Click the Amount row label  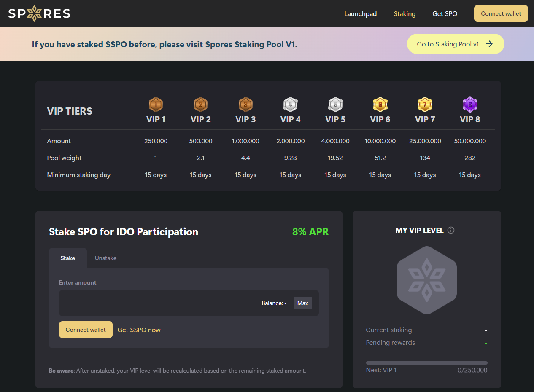pos(59,141)
